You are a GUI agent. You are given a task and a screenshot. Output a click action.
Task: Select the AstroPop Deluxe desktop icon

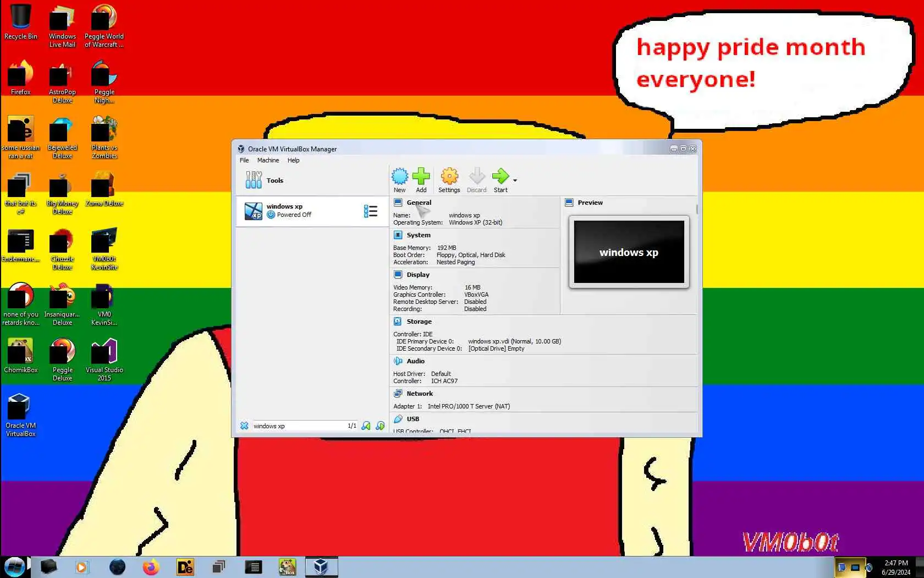click(x=62, y=81)
